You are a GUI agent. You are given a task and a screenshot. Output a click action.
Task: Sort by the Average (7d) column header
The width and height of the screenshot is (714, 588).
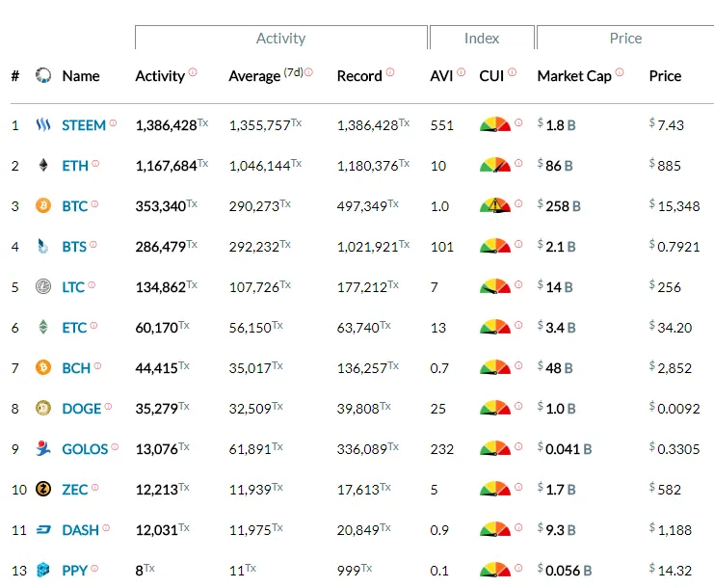pos(266,75)
